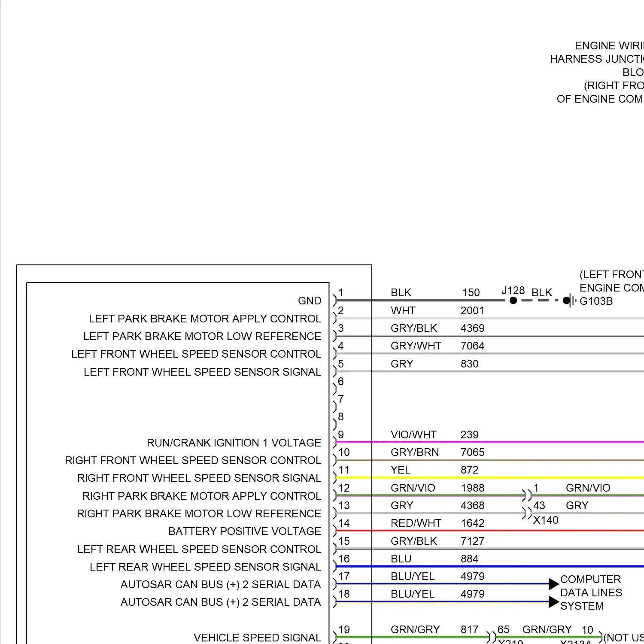Select RIGHT PARK BRAKE MOTOR APPLY CONTROL label

click(x=202, y=496)
